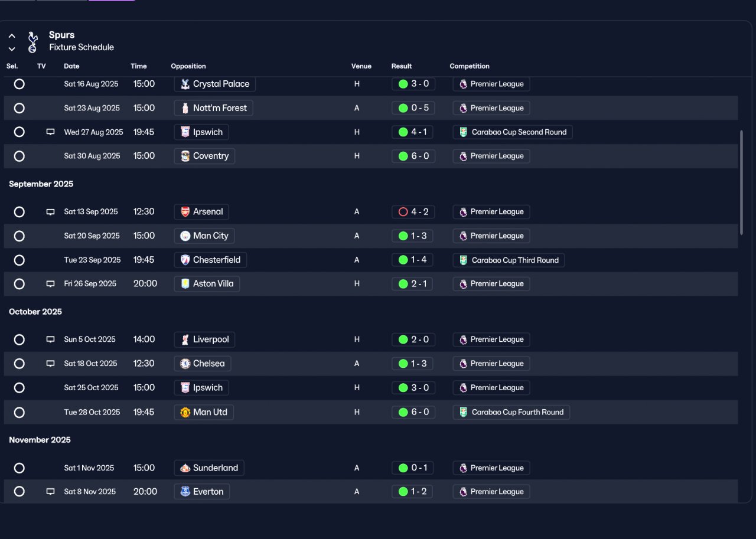The image size is (756, 539).
Task: Click red loss indicator on Arsenal result
Action: click(x=403, y=212)
